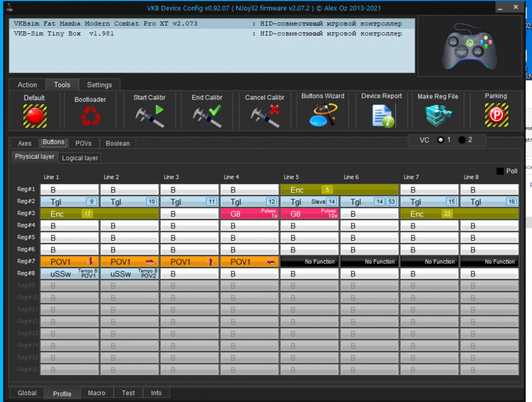Click No Function cell under Line 5

pos(310,262)
